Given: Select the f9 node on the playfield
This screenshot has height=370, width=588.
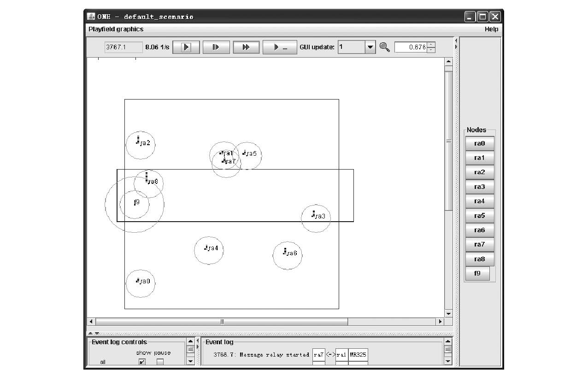Looking at the screenshot, I should click(x=136, y=202).
